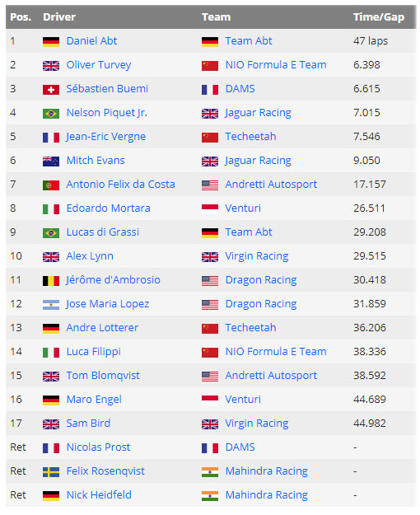
Task: Open Antonio Felix da Costa's Andretti Autosport link
Action: (x=271, y=185)
